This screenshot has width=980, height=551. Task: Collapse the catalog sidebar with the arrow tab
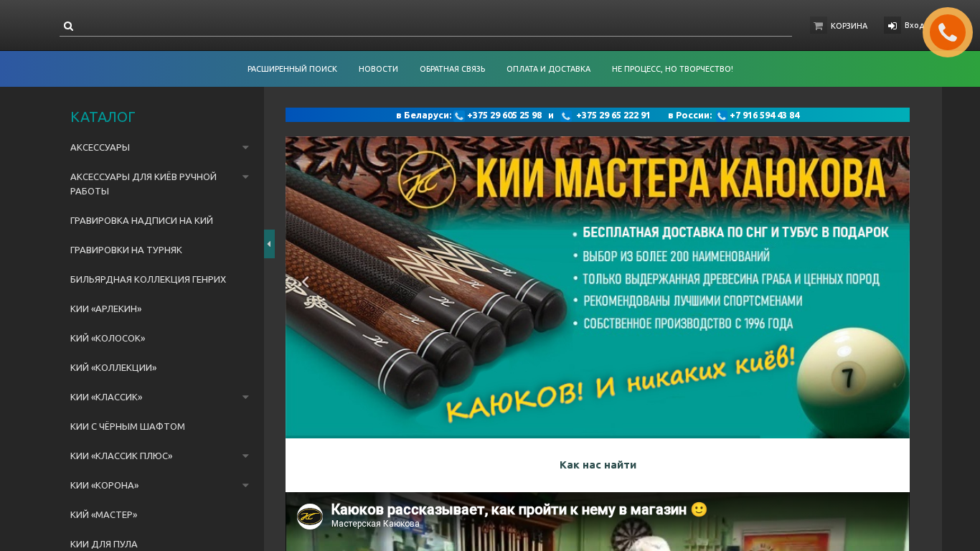click(269, 244)
